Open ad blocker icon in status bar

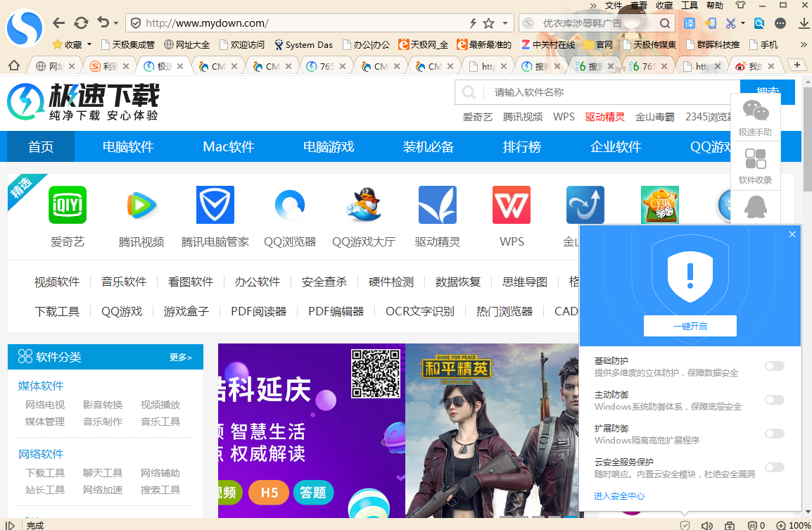click(x=752, y=525)
